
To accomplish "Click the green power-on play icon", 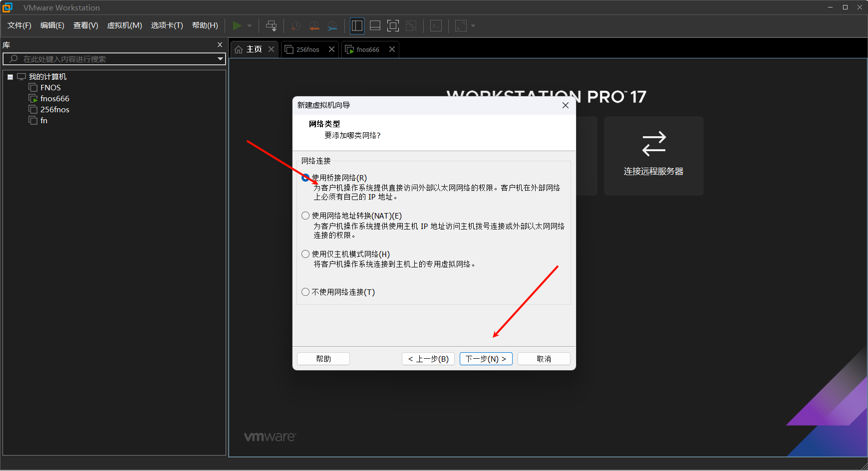I will [x=237, y=25].
